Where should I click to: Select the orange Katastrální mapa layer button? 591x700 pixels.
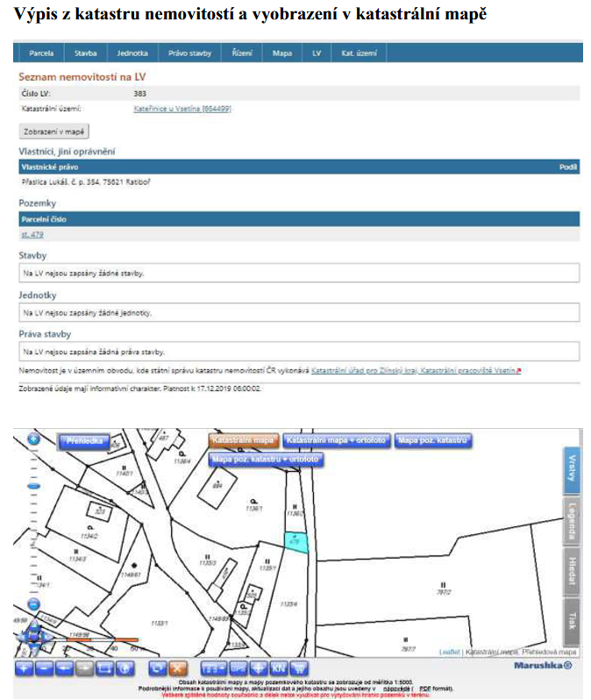click(244, 440)
